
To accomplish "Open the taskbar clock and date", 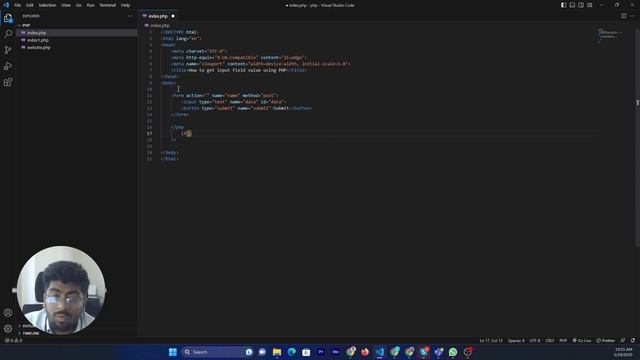I will pos(622,352).
